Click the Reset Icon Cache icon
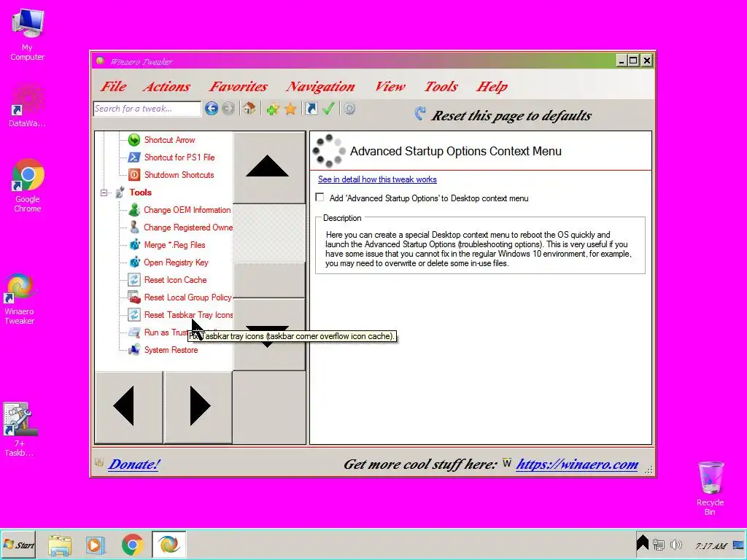The width and height of the screenshot is (747, 560). pos(134,279)
